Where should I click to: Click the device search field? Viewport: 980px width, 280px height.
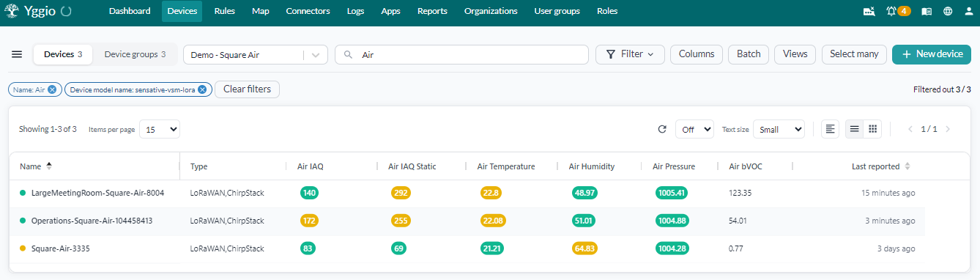pos(461,55)
